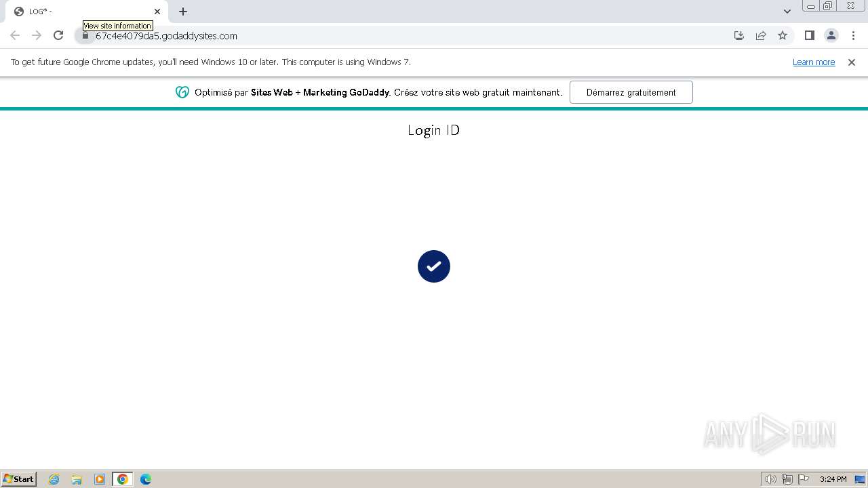Open the Chrome profile avatar menu

click(831, 35)
